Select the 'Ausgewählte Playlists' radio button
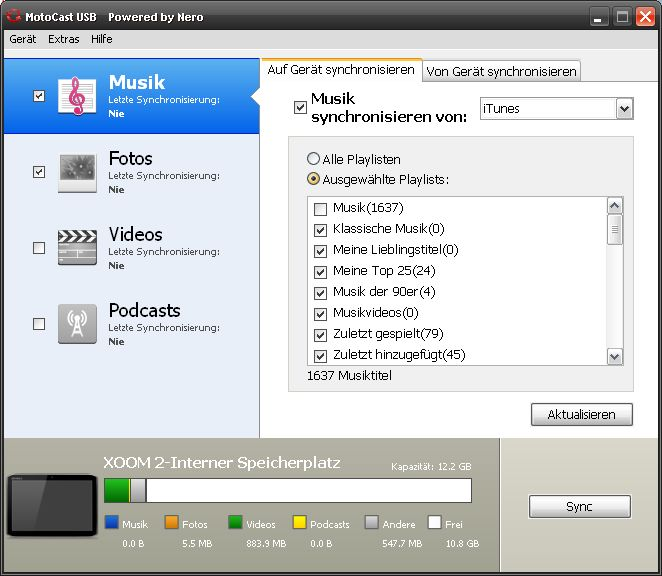This screenshot has width=662, height=576. pos(313,179)
